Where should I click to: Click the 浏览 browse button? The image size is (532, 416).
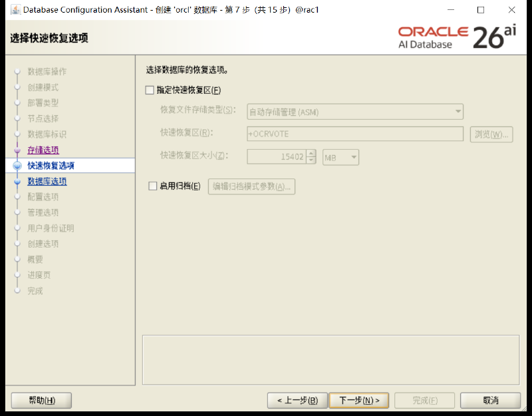[x=491, y=134]
